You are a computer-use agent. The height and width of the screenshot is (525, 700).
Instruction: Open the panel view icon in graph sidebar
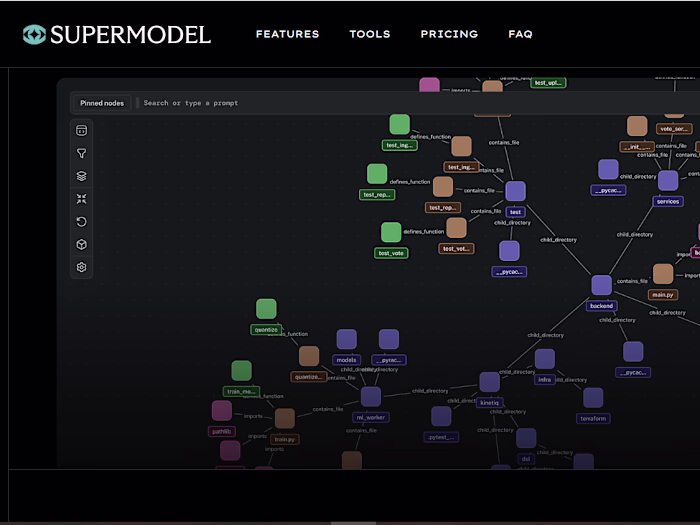tap(81, 130)
